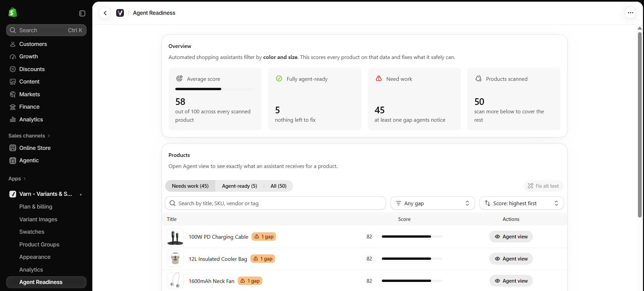Click the Fix alt text button

click(x=543, y=186)
